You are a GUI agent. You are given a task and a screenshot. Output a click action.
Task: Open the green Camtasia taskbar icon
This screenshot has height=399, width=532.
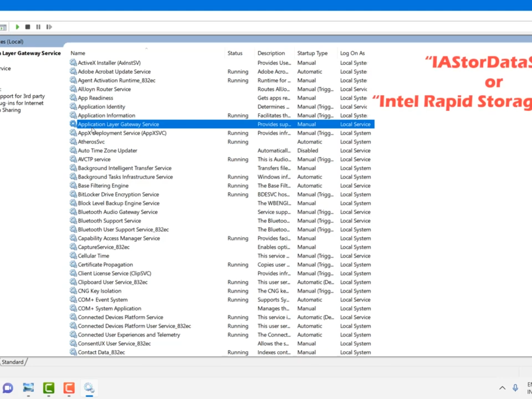(x=48, y=388)
